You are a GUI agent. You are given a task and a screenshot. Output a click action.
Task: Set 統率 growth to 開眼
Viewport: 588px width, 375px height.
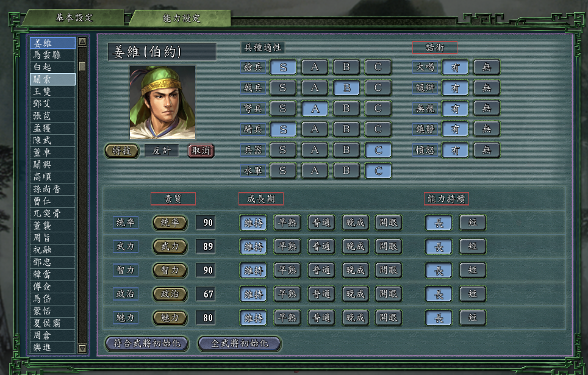[389, 223]
